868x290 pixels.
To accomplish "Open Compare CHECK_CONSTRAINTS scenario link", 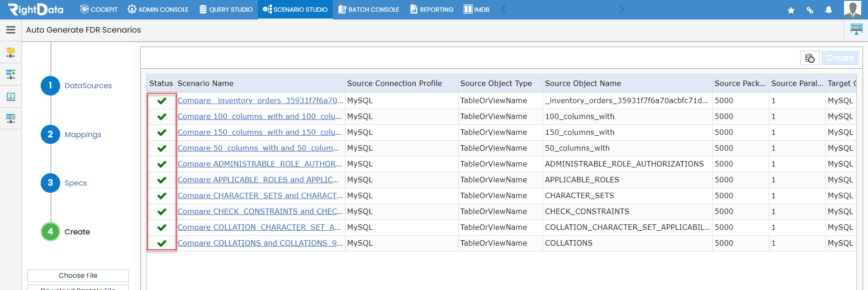I will click(260, 211).
